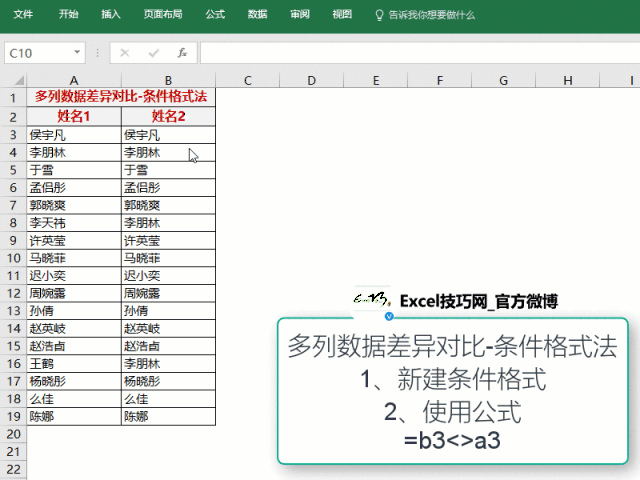Select cell A15 赵浩卣

click(x=74, y=346)
